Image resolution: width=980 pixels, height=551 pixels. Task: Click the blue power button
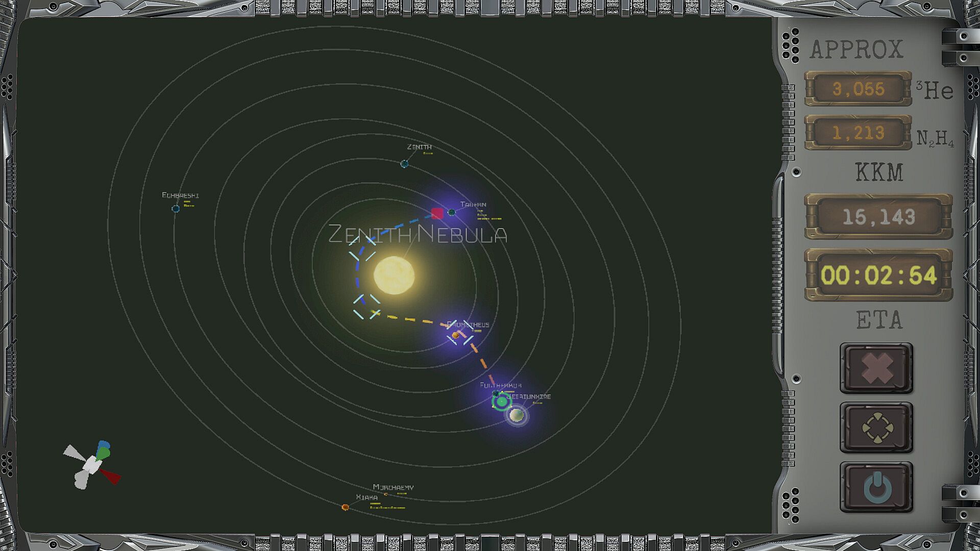pyautogui.click(x=876, y=487)
